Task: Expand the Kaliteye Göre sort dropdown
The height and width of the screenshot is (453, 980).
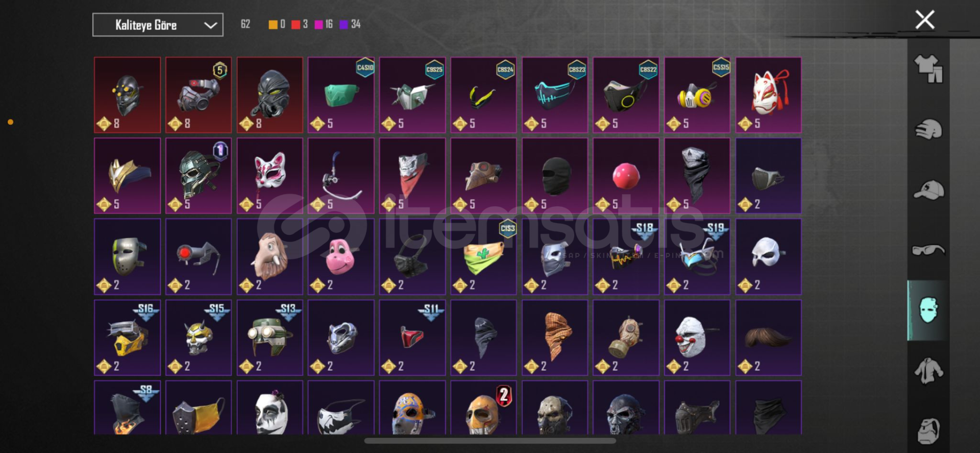Action: pos(158,25)
